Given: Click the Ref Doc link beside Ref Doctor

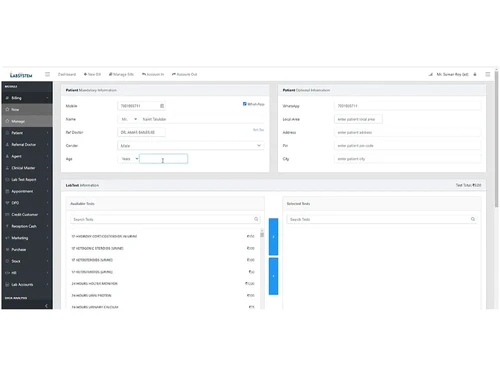Looking at the screenshot, I should 258,130.
